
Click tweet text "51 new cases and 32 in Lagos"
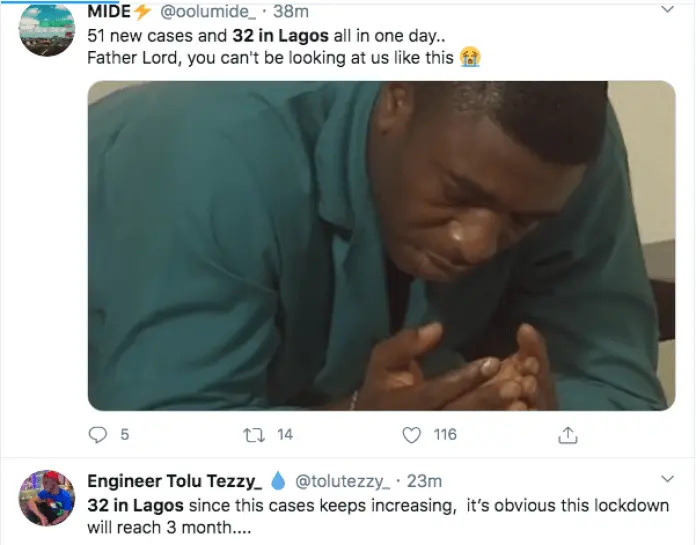[208, 36]
